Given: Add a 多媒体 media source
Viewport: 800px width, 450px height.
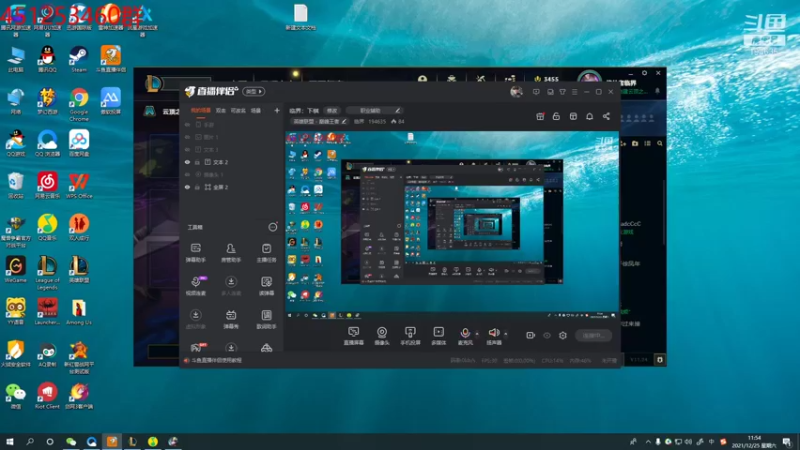Looking at the screenshot, I should point(438,336).
